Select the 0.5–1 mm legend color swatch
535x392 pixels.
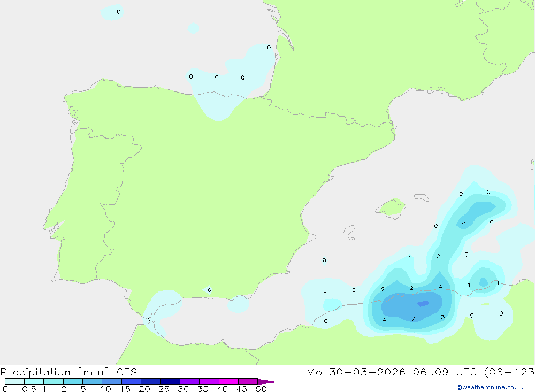pos(34,381)
